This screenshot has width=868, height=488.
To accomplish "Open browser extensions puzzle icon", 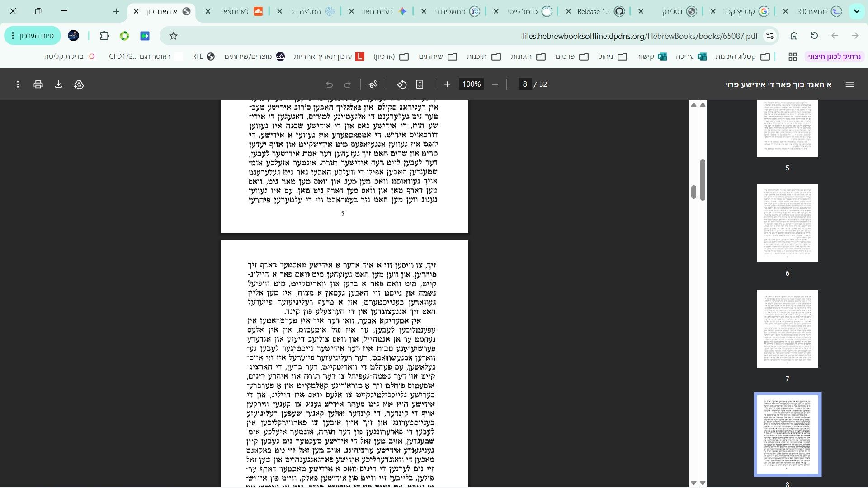I will tap(104, 36).
